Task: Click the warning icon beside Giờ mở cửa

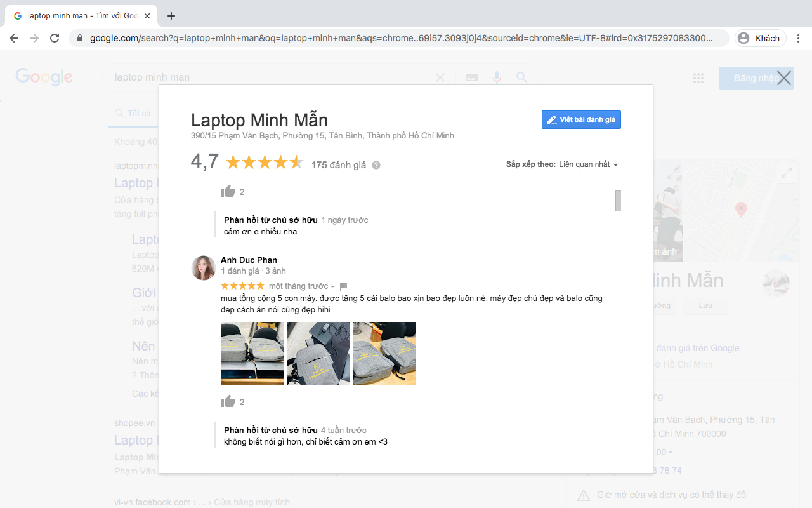Action: 583,495
